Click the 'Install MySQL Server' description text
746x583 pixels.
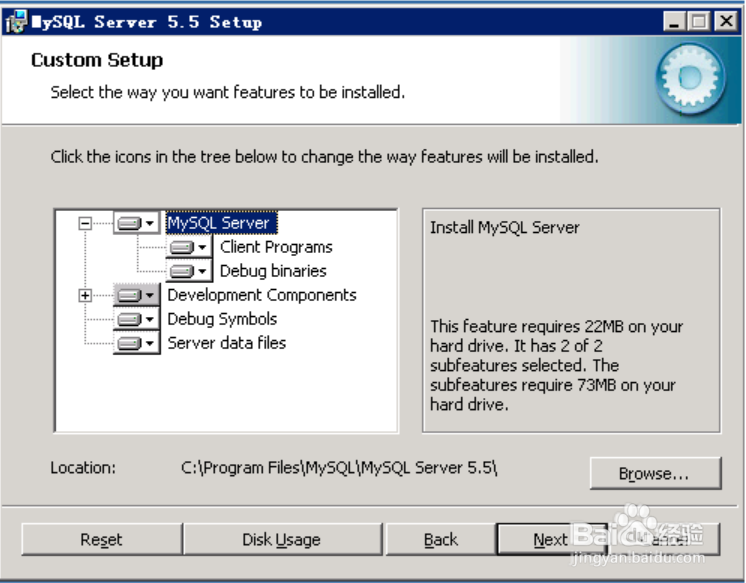[505, 227]
